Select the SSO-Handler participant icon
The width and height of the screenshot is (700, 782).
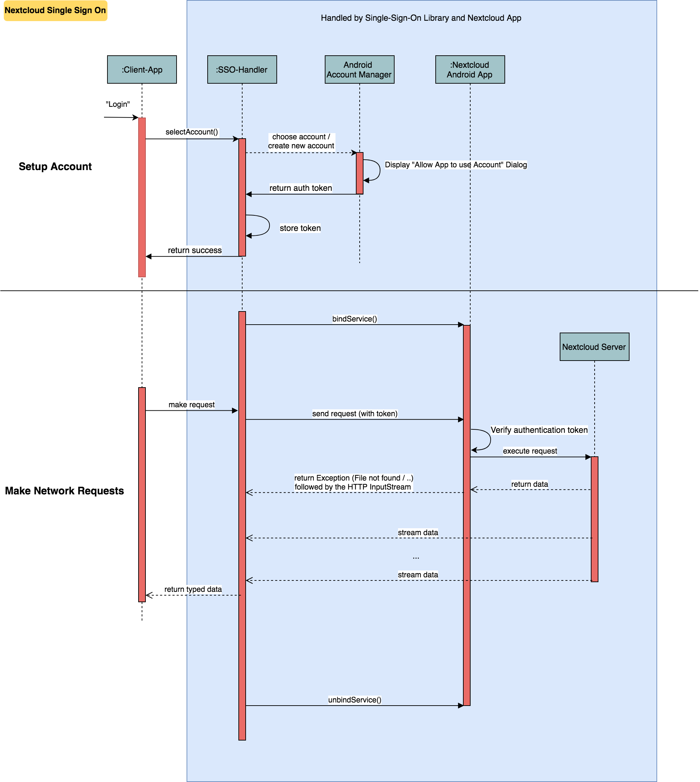(243, 70)
